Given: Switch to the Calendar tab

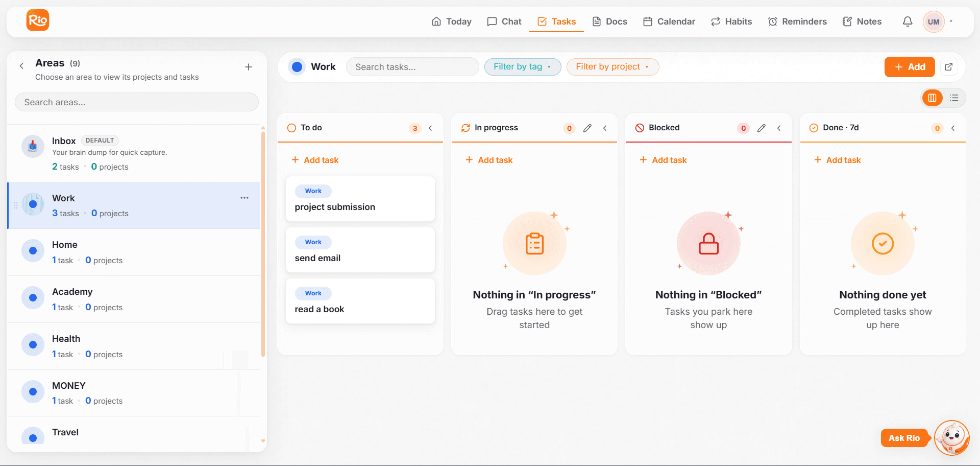Looking at the screenshot, I should click(x=669, y=21).
